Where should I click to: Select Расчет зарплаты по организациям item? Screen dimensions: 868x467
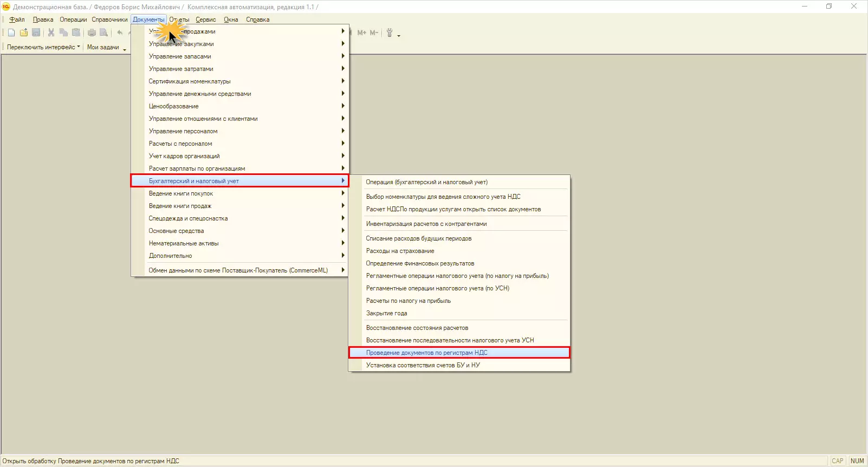[x=240, y=168]
